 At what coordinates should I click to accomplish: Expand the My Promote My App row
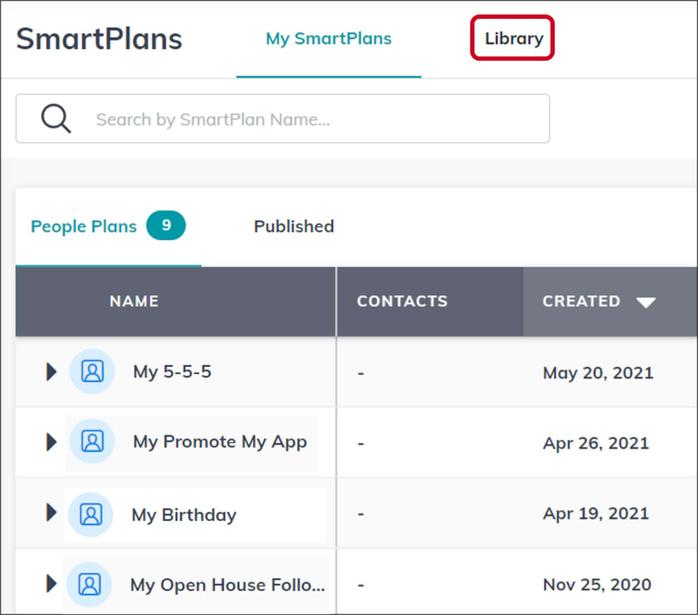click(51, 442)
